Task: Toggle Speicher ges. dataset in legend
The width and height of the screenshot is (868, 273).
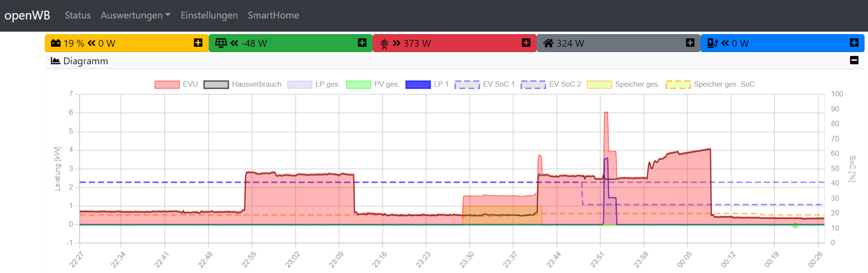Action: point(623,84)
